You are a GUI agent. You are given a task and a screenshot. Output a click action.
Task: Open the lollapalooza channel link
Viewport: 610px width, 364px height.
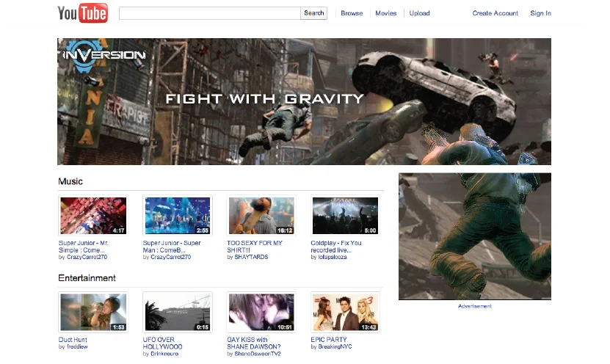(x=333, y=257)
